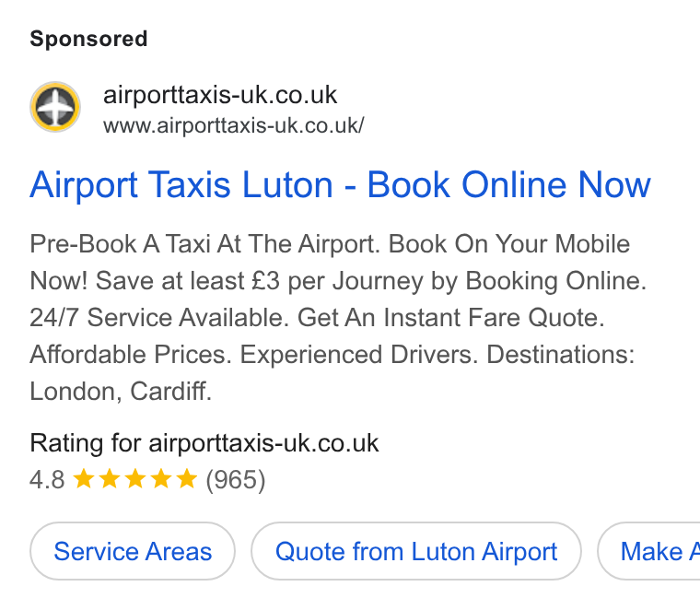This screenshot has height=610, width=700.
Task: Open the Quote from Luton Airport chip
Action: (416, 551)
